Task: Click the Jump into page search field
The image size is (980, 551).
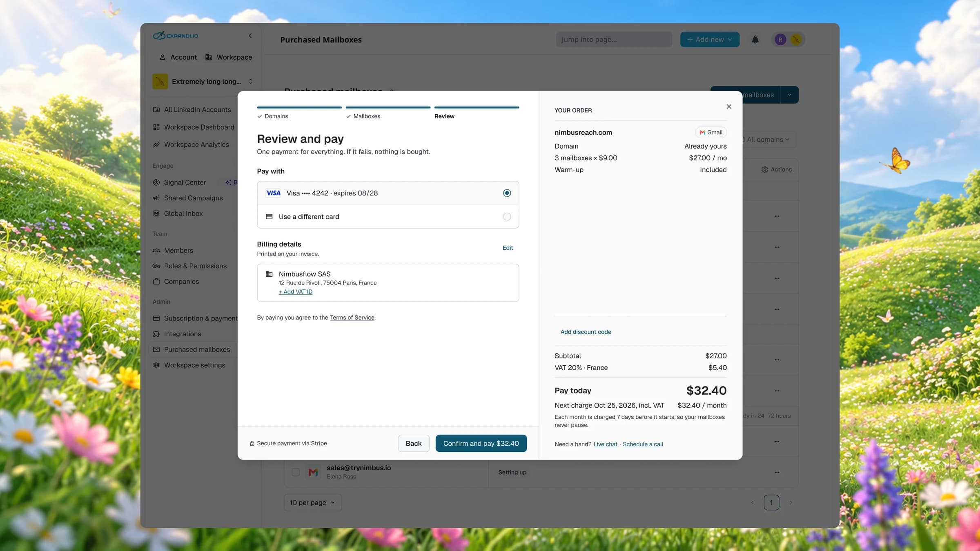Action: 614,40
